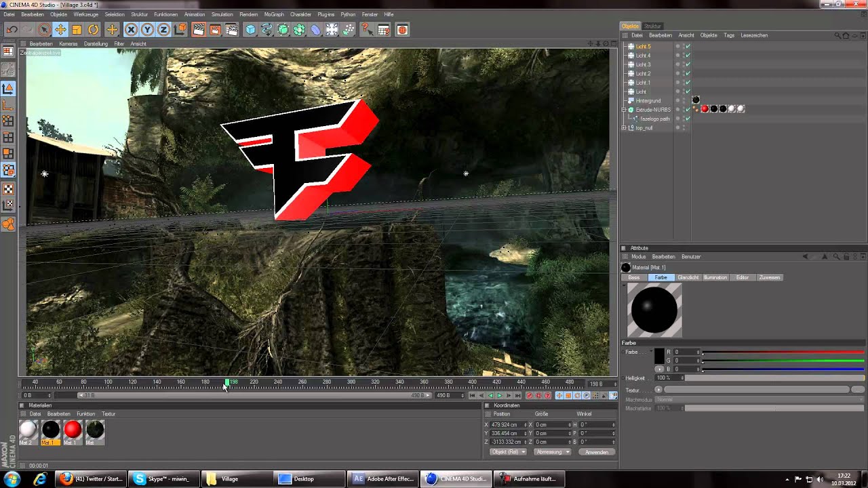Activate the Move tool in the top toolbar

(60, 30)
